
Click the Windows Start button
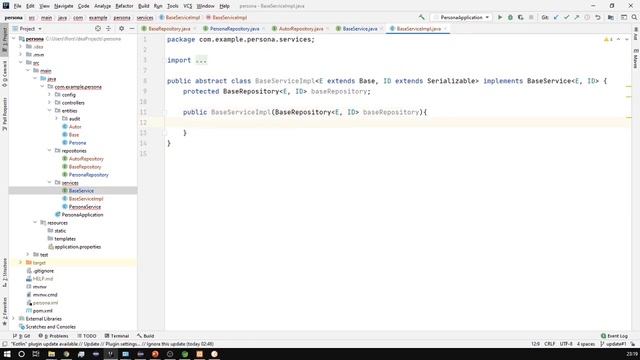[7, 354]
